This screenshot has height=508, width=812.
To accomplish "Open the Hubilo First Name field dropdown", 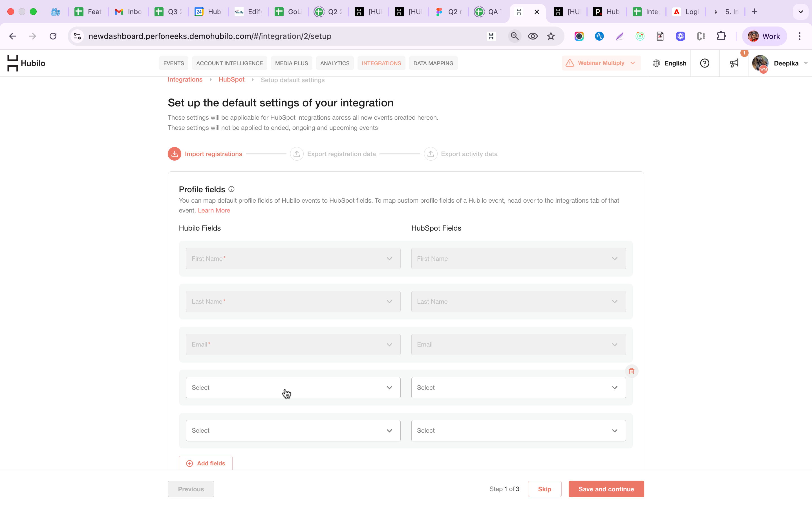I will pos(293,259).
